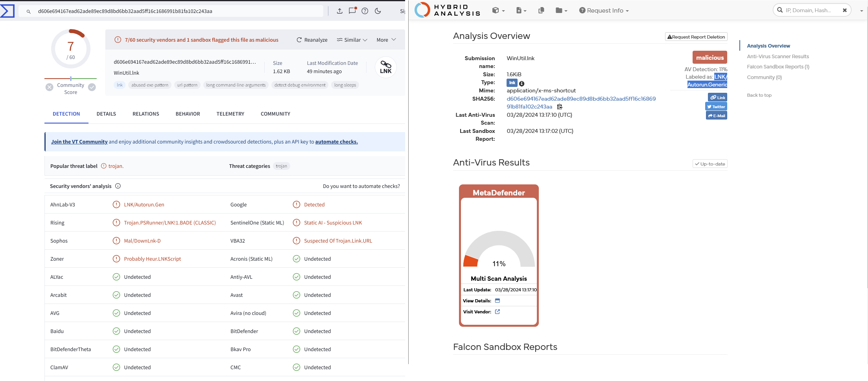Viewport: 868px width, 381px height.
Task: Click the detect-debug-environment tag
Action: pos(300,85)
